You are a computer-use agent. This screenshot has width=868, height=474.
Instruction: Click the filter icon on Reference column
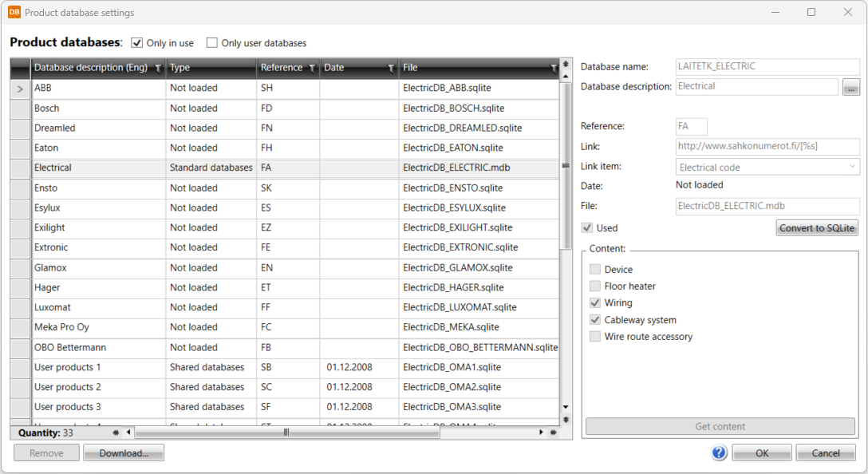click(x=311, y=69)
